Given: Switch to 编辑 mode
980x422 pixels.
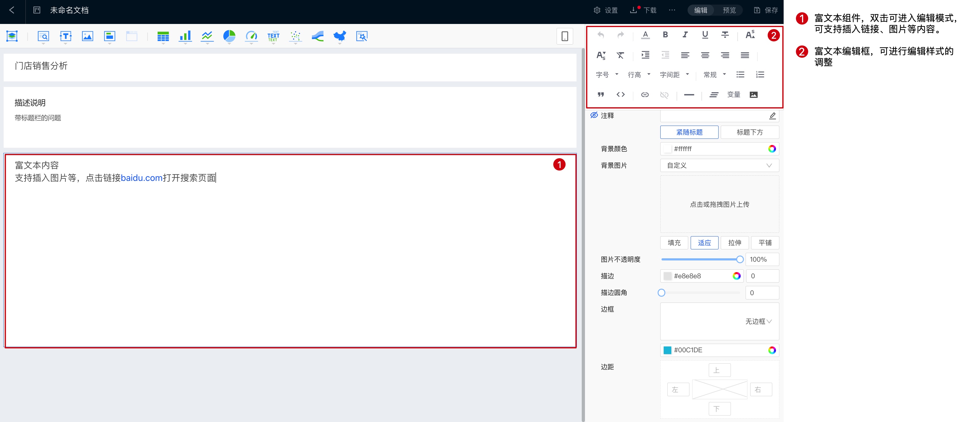Looking at the screenshot, I should (x=700, y=10).
